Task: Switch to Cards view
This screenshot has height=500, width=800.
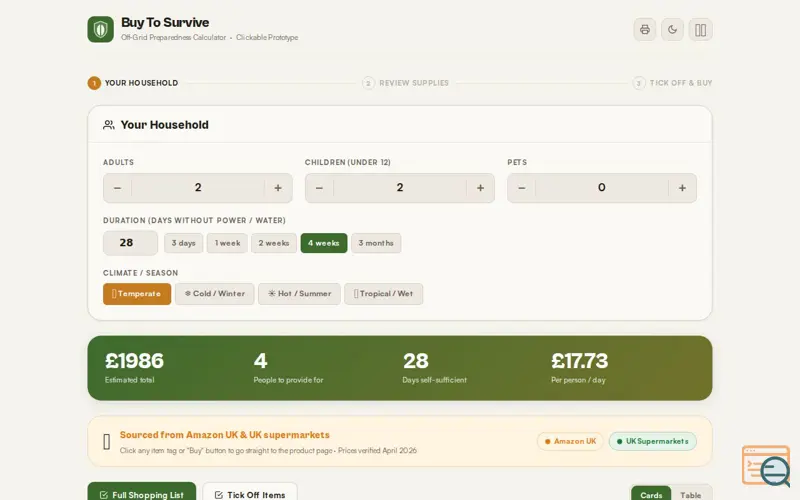Action: click(651, 495)
